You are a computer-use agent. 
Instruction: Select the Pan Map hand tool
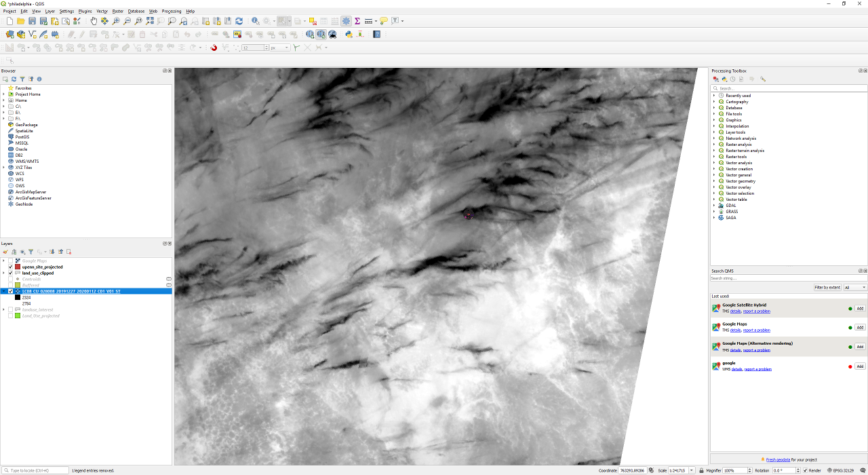94,21
